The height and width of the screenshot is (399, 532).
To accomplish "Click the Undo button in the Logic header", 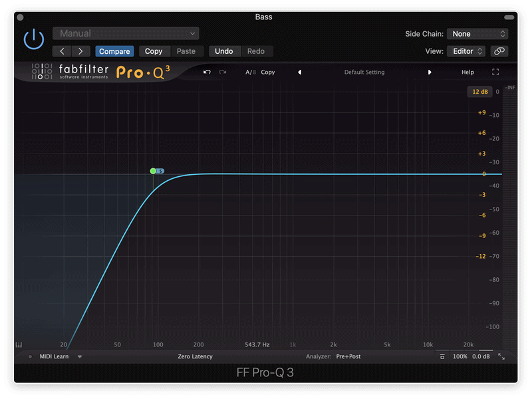I will [x=224, y=51].
